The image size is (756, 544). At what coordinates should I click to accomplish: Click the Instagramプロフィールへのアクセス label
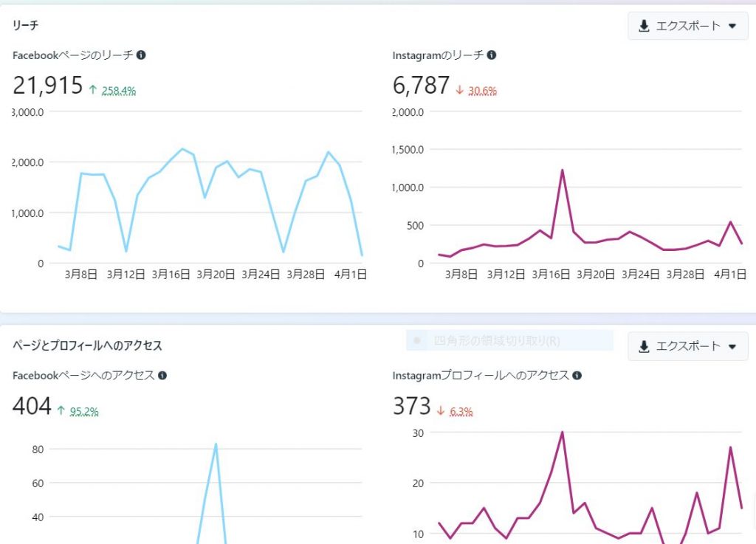(481, 376)
